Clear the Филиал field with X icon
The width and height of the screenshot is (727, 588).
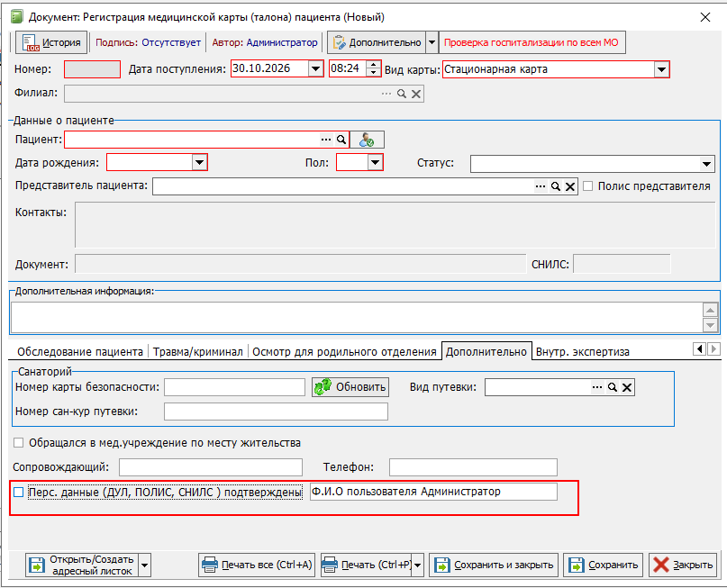[416, 94]
